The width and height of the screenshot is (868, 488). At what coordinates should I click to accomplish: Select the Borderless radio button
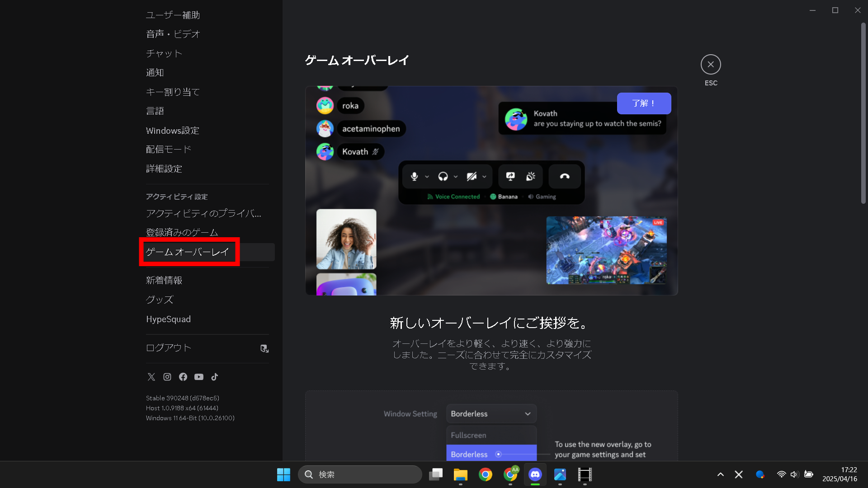(498, 454)
